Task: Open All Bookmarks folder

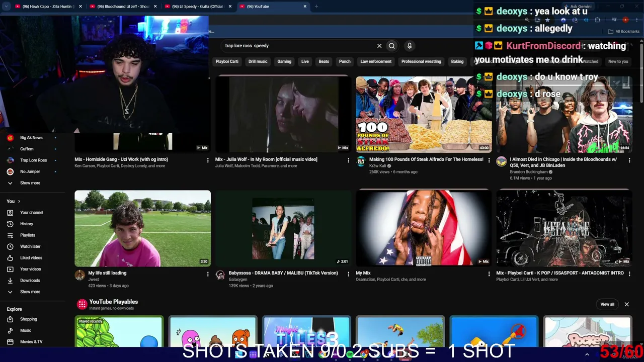Action: click(624, 31)
